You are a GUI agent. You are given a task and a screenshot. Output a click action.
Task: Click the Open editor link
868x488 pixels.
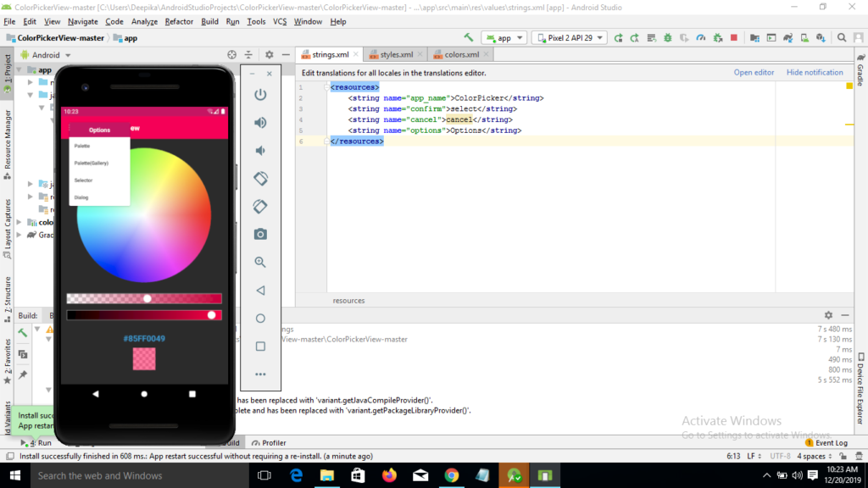click(754, 73)
